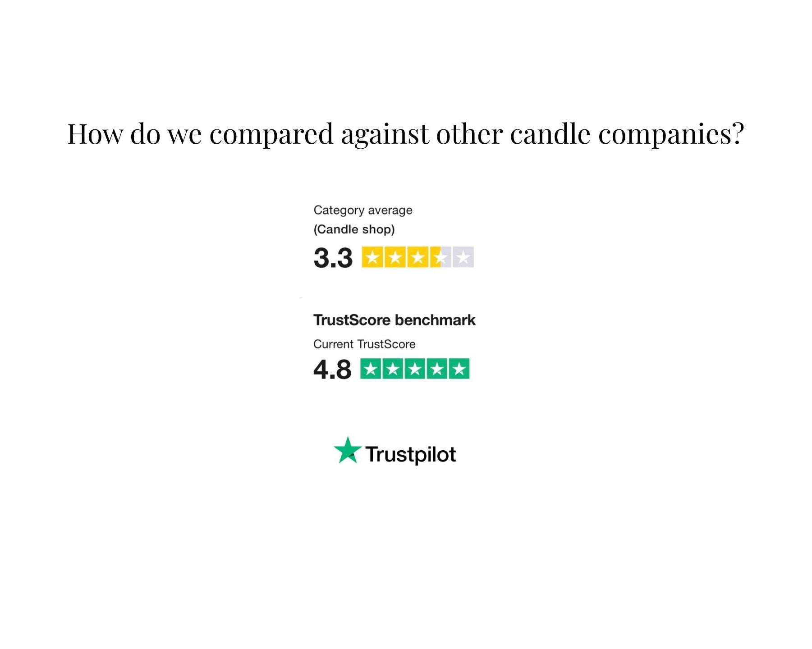Image resolution: width=812 pixels, height=649 pixels.
Task: Click the fifth green TrustScore star
Action: pos(459,369)
